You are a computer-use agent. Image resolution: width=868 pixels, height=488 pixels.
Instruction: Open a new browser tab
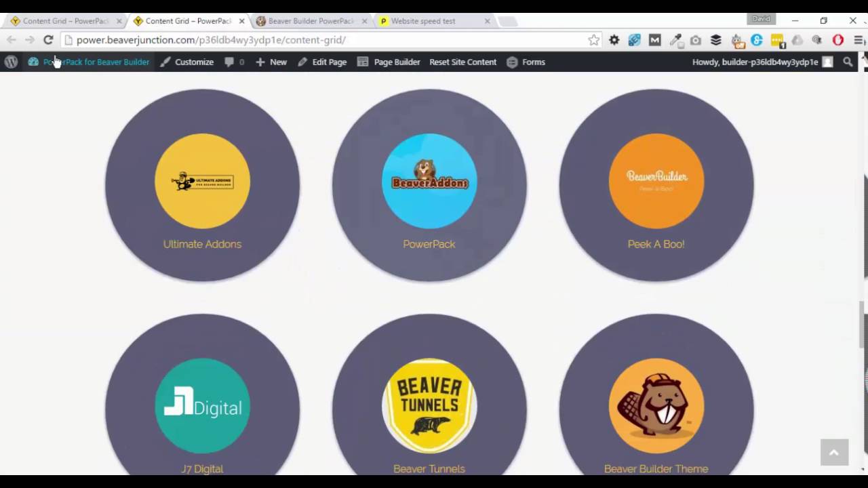(x=507, y=22)
